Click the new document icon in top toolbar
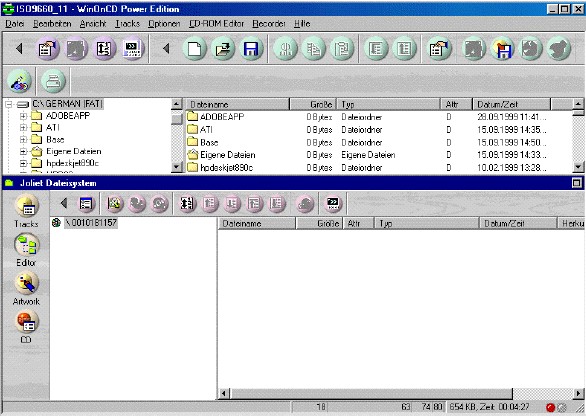Screen dimensions: 586x416 point(195,49)
